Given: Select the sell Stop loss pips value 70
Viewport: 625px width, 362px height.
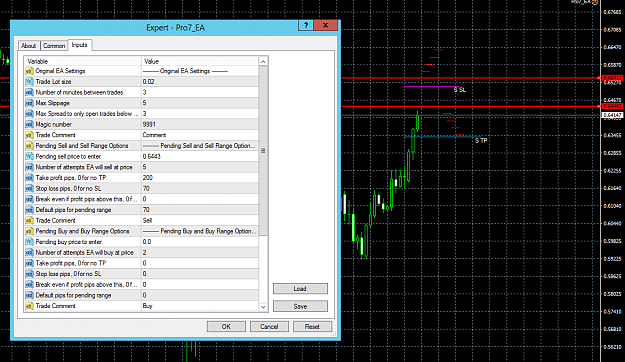Looking at the screenshot, I should click(x=200, y=189).
